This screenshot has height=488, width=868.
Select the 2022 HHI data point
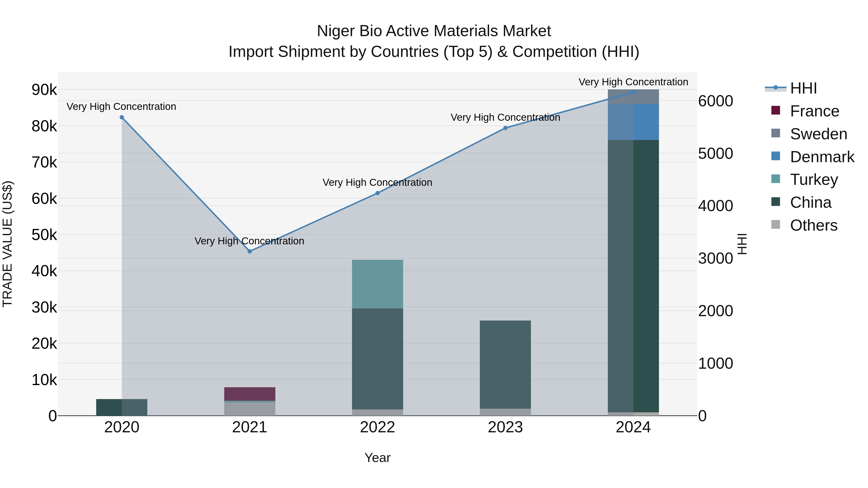[377, 193]
